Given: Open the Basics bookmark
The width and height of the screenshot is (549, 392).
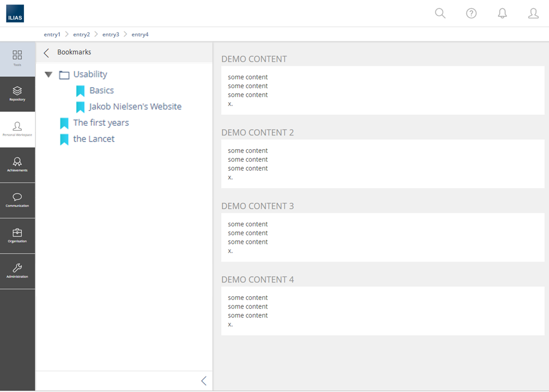Looking at the screenshot, I should click(x=101, y=90).
